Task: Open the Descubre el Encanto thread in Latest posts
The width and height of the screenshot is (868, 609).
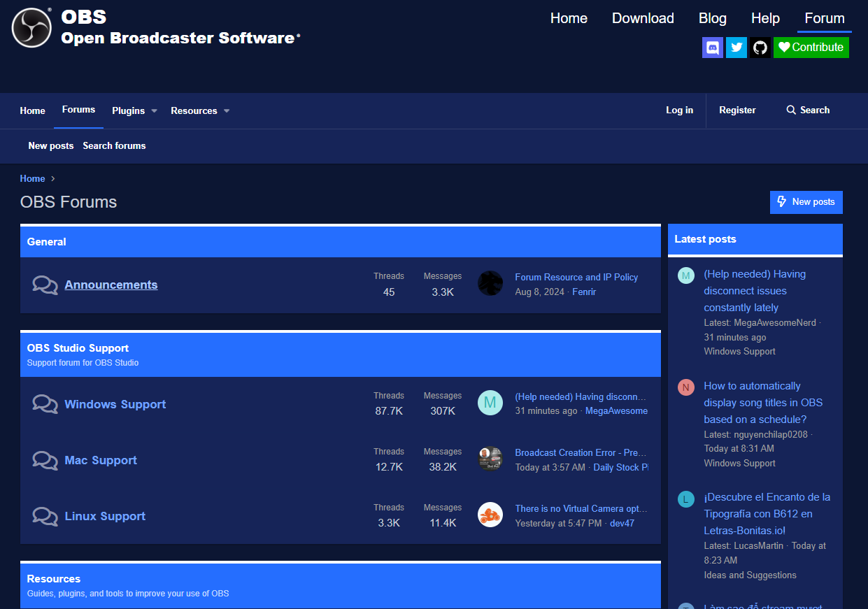Action: 767,514
